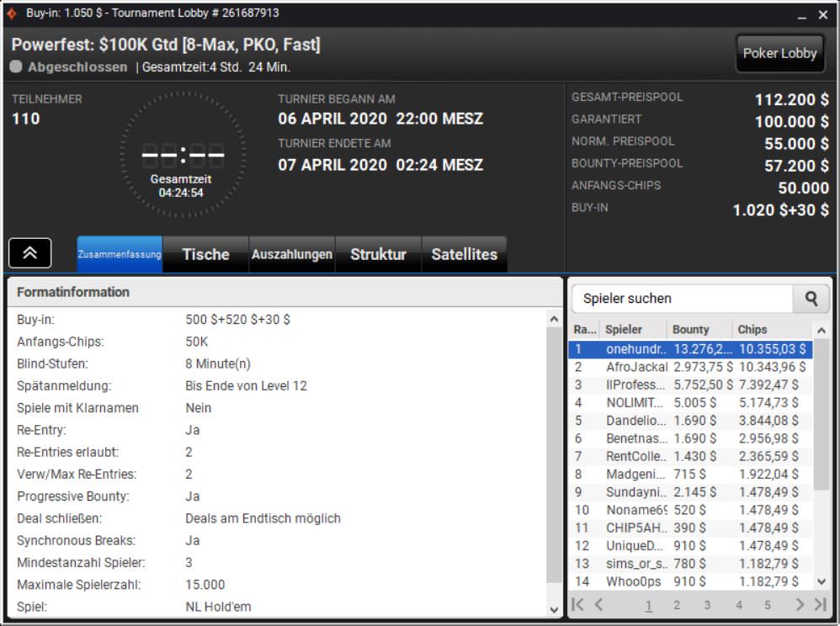Collapse the tournament header with double-chevron button
Image resolution: width=840 pixels, height=626 pixels.
coord(30,253)
